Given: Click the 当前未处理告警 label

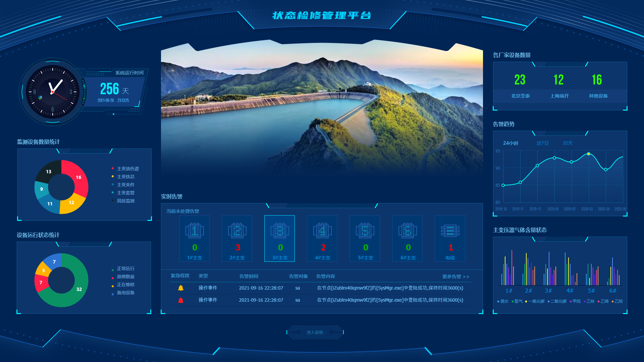Looking at the screenshot, I should click(183, 211).
